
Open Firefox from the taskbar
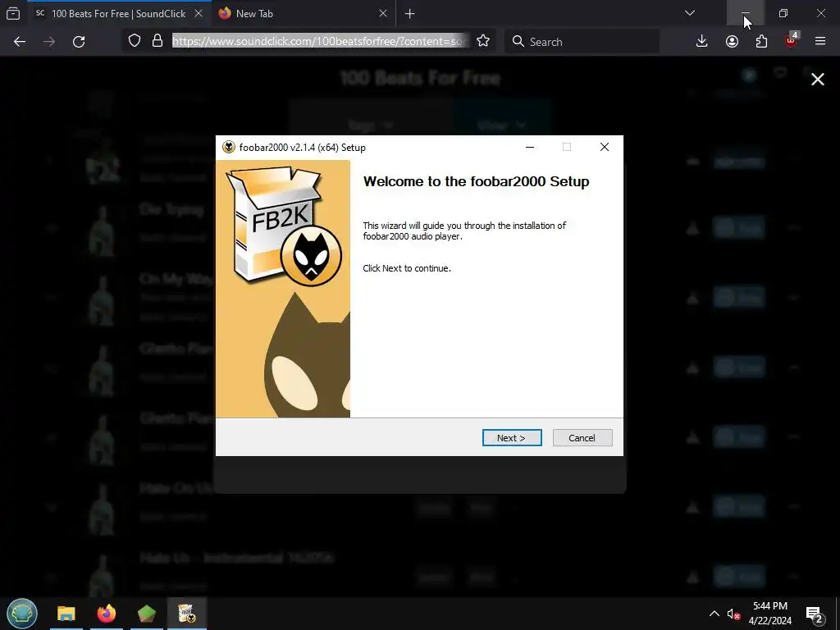106,614
